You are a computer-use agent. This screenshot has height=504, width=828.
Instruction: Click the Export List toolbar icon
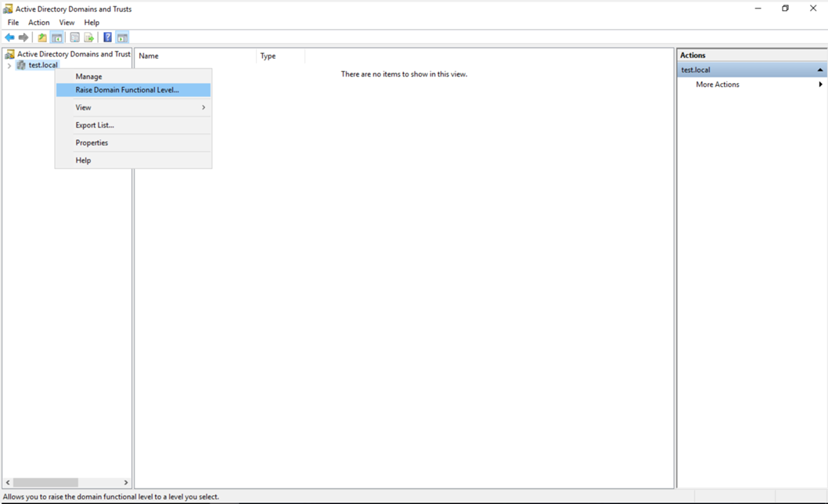pyautogui.click(x=89, y=38)
